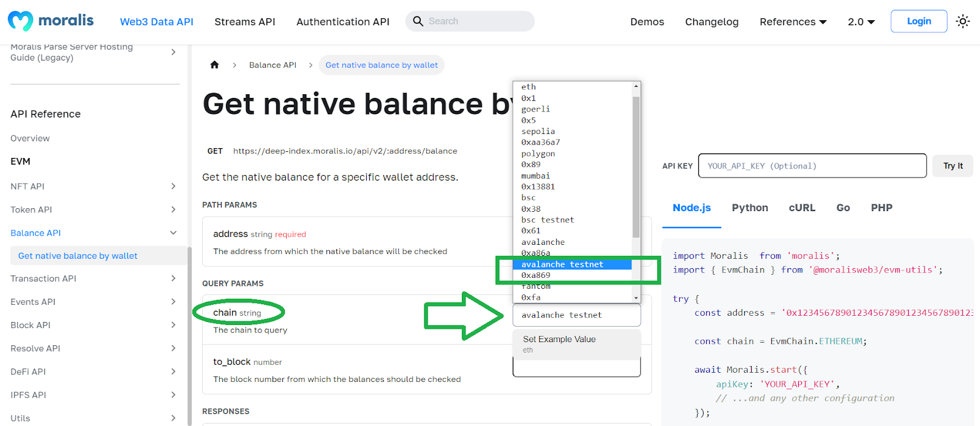Open the Authentication API tab
Image resolution: width=980 pixels, height=426 pixels.
pyautogui.click(x=343, y=22)
